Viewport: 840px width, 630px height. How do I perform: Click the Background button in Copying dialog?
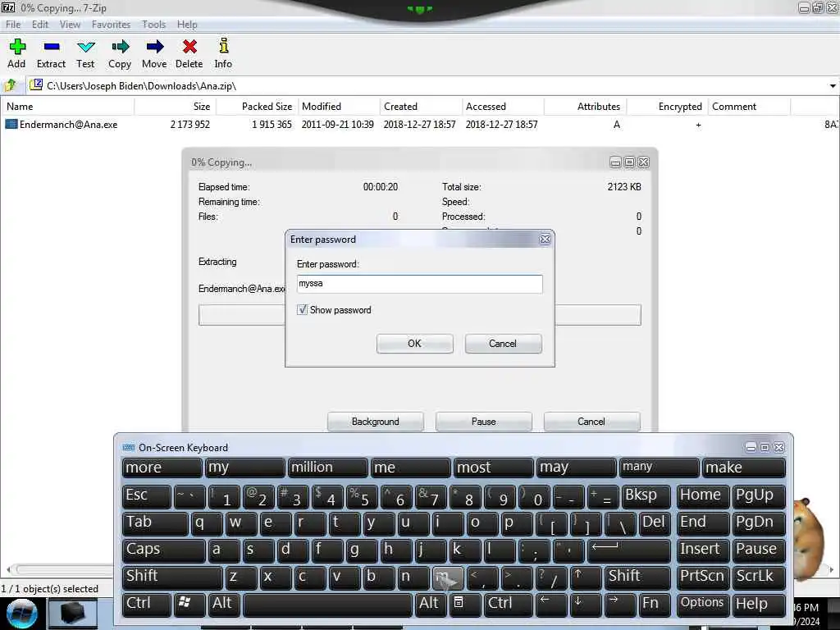375,422
